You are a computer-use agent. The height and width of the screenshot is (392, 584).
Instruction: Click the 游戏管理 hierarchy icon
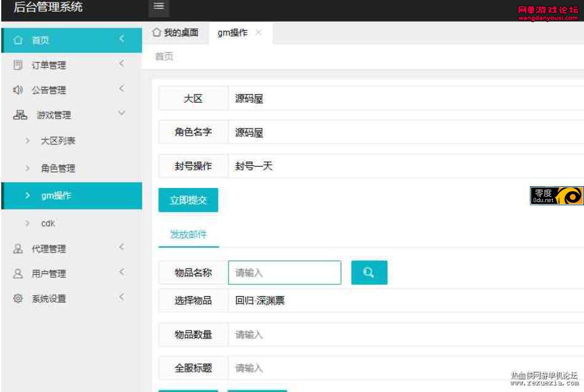[x=20, y=115]
